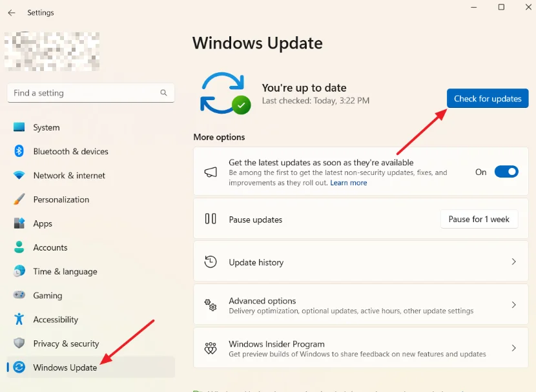Open Advanced options via its chevron
This screenshot has height=392, width=536.
[x=513, y=305]
